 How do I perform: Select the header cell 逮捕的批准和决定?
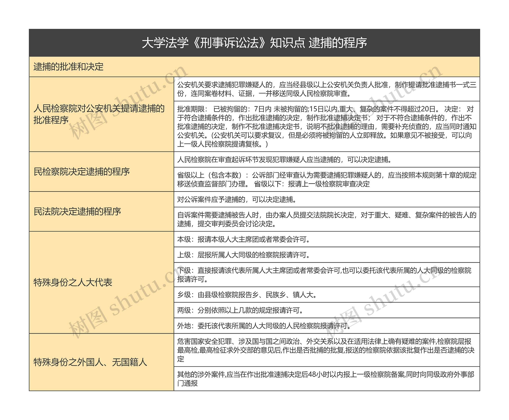pos(254,67)
